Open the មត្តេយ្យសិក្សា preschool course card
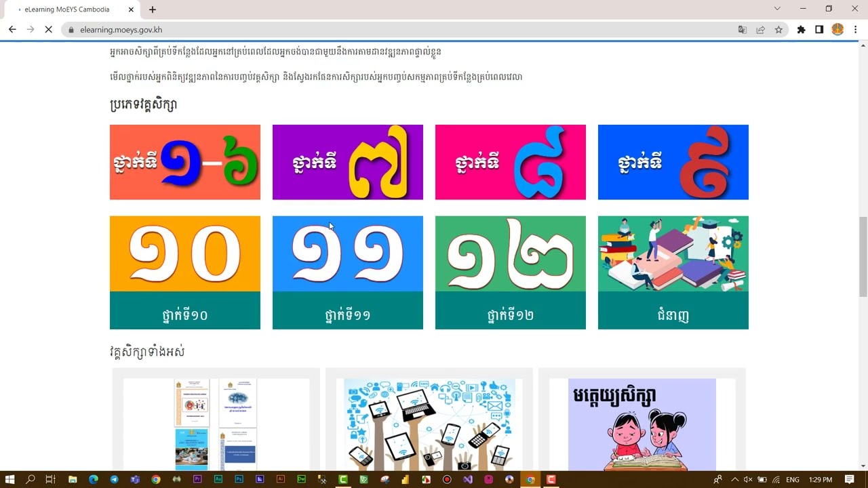The width and height of the screenshot is (868, 488). [642, 424]
